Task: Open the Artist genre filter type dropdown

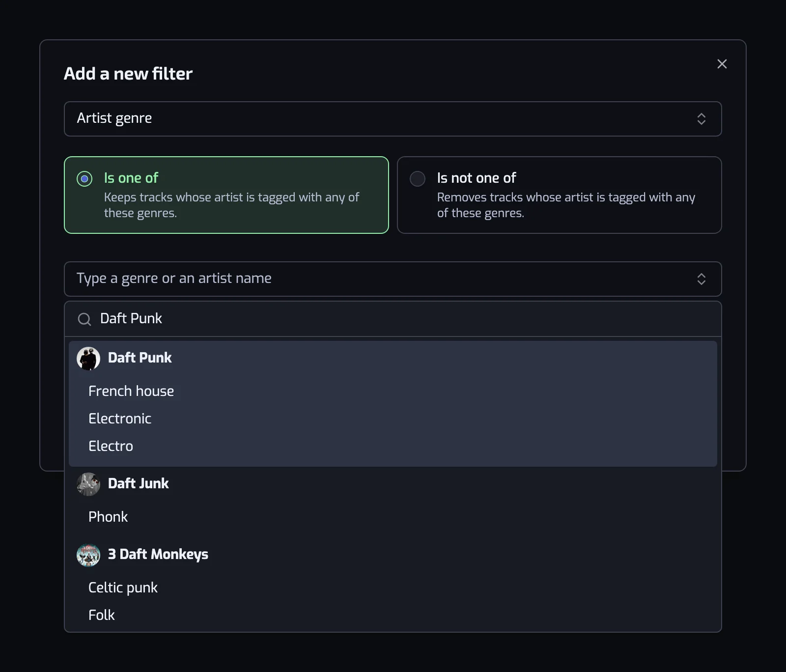Action: (393, 119)
